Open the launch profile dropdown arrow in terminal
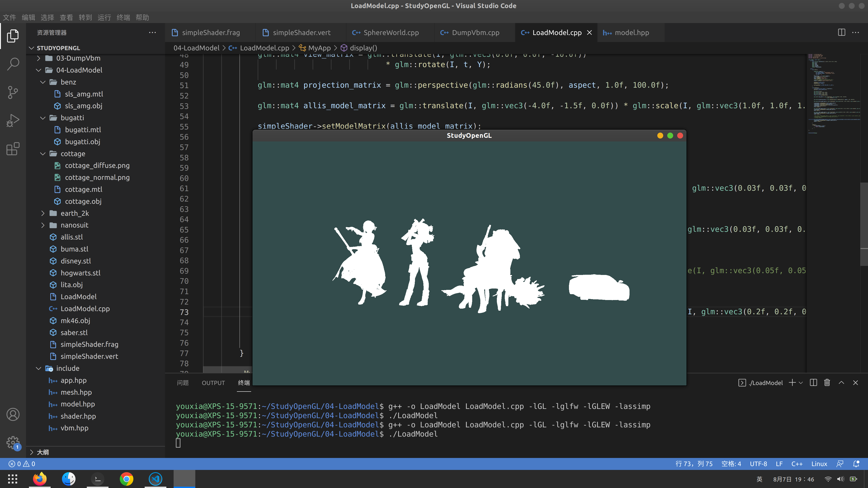The width and height of the screenshot is (868, 488). (x=801, y=383)
